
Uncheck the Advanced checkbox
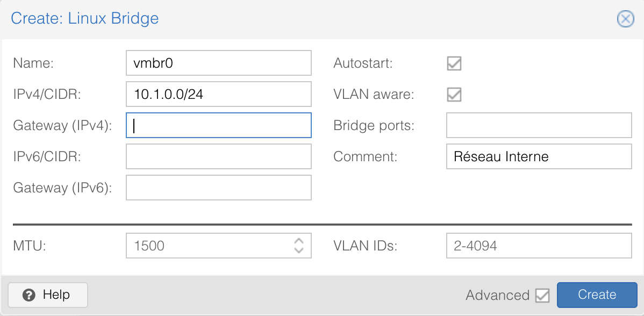coord(542,295)
